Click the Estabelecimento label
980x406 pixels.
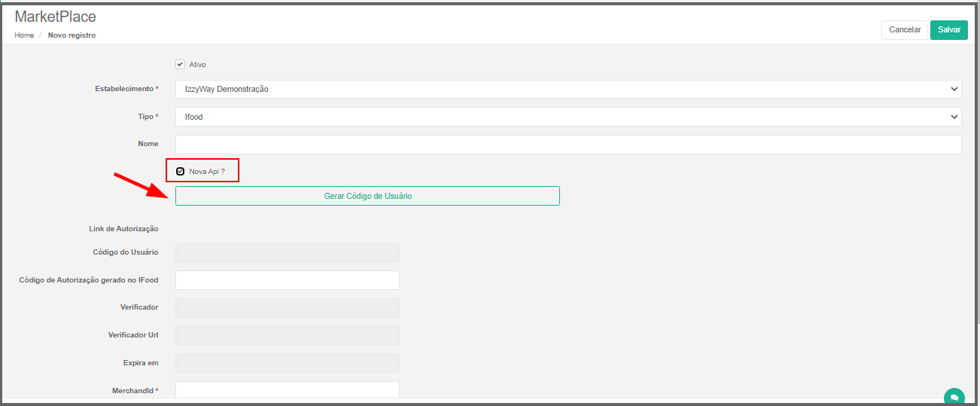pyautogui.click(x=126, y=89)
